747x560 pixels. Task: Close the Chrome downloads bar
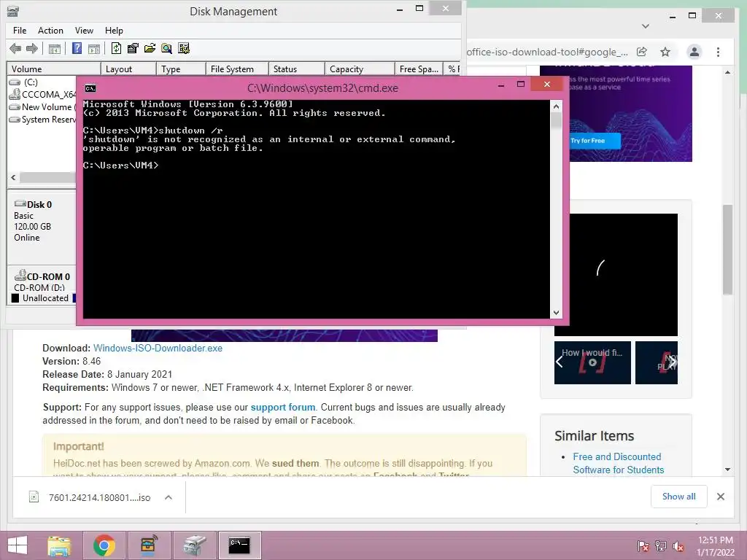point(721,497)
